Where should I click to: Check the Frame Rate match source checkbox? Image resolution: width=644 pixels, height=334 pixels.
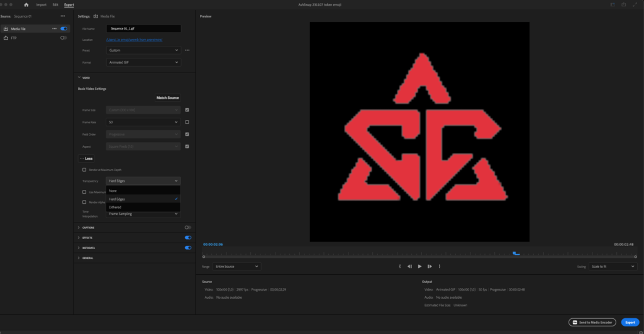pos(187,122)
